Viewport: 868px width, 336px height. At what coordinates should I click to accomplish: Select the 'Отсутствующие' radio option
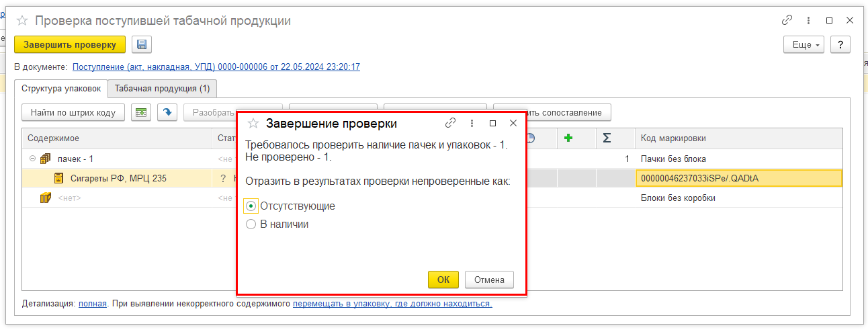(251, 206)
